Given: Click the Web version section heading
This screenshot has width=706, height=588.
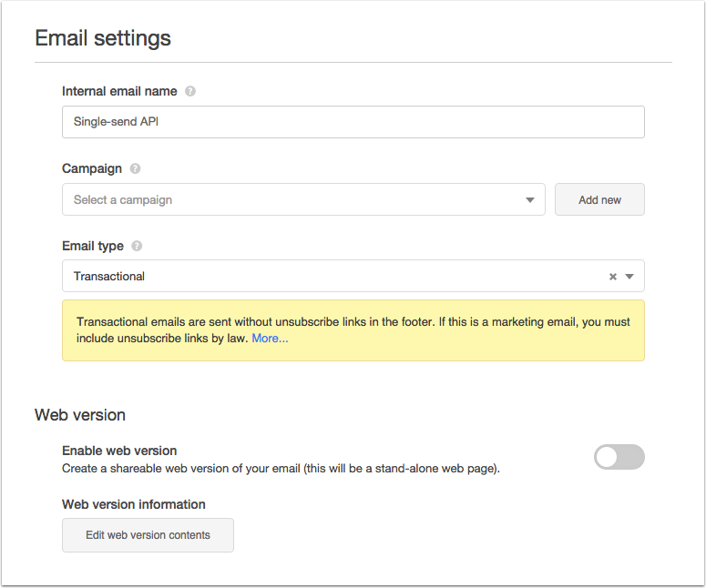Looking at the screenshot, I should pos(80,415).
